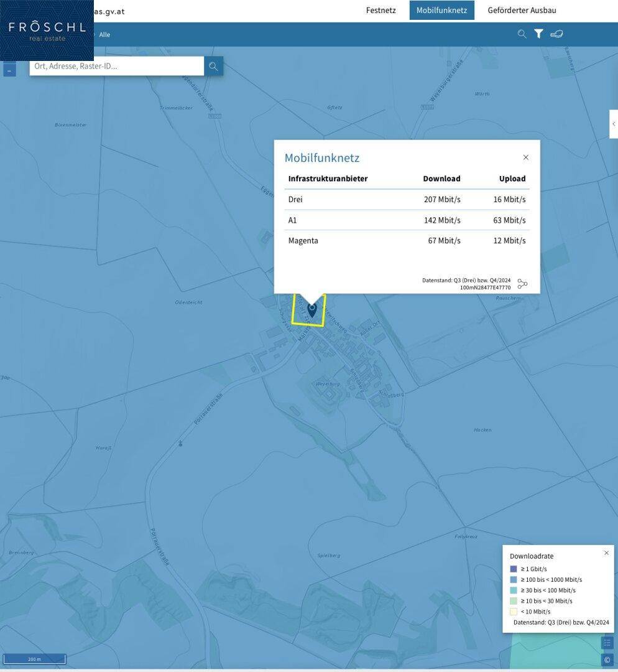The width and height of the screenshot is (618, 672).
Task: Click the search magnifier button beside address field
Action: (213, 66)
